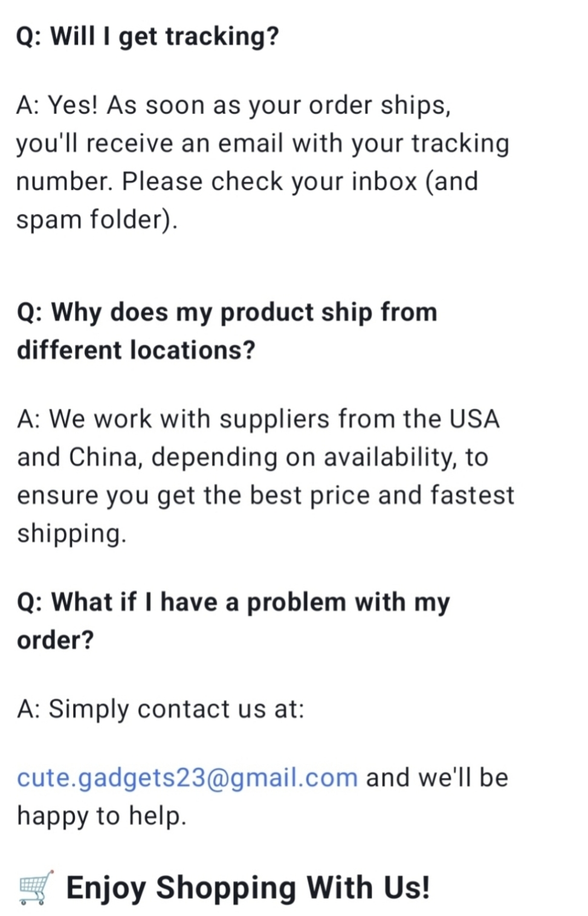The width and height of the screenshot is (588, 916).
Task: Click the "Simply contact us at:" line
Action: (161, 709)
